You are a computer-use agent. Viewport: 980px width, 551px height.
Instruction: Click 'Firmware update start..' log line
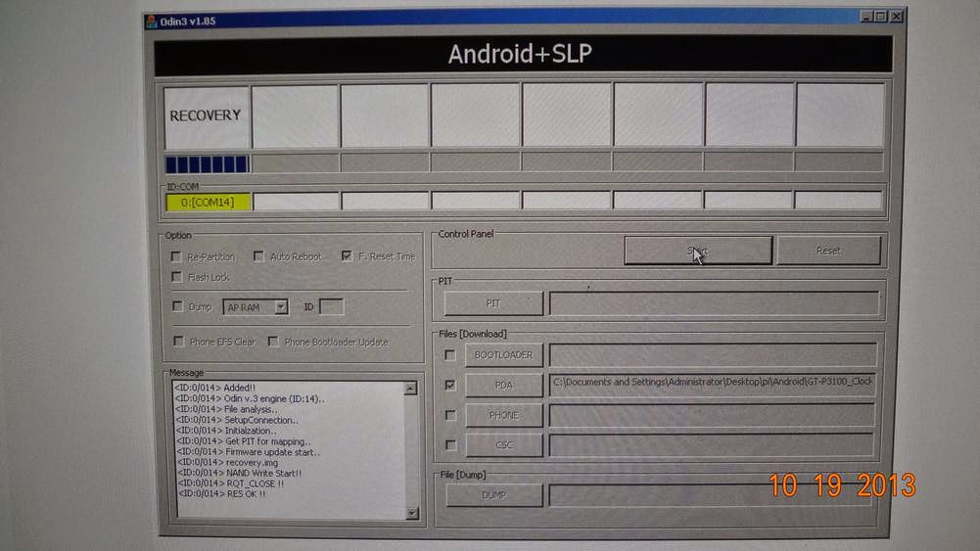pos(248,452)
